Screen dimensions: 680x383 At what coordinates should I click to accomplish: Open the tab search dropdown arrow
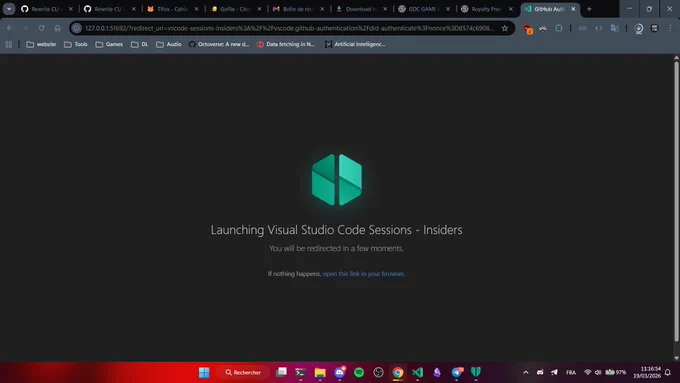click(9, 9)
